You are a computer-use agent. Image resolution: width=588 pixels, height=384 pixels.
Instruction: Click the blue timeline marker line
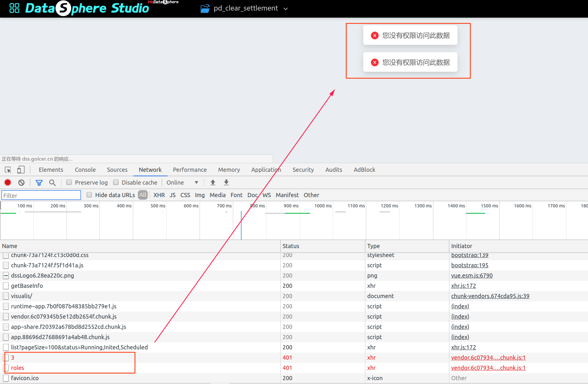coord(241,225)
